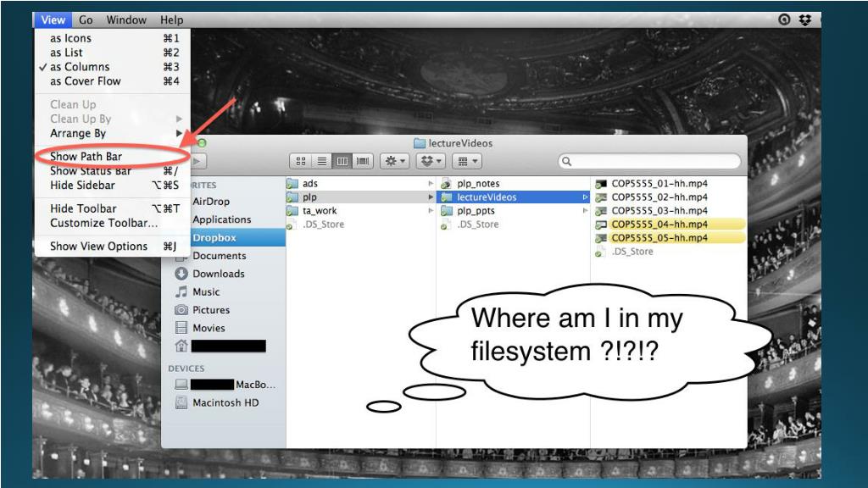Click the Downloads sidebar icon
The width and height of the screenshot is (868, 488).
(x=181, y=274)
